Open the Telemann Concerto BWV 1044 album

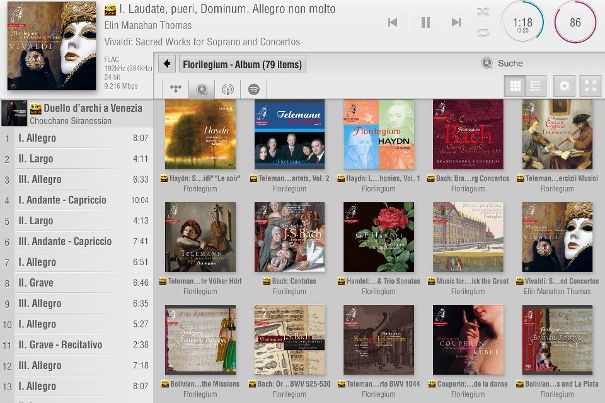click(x=379, y=340)
